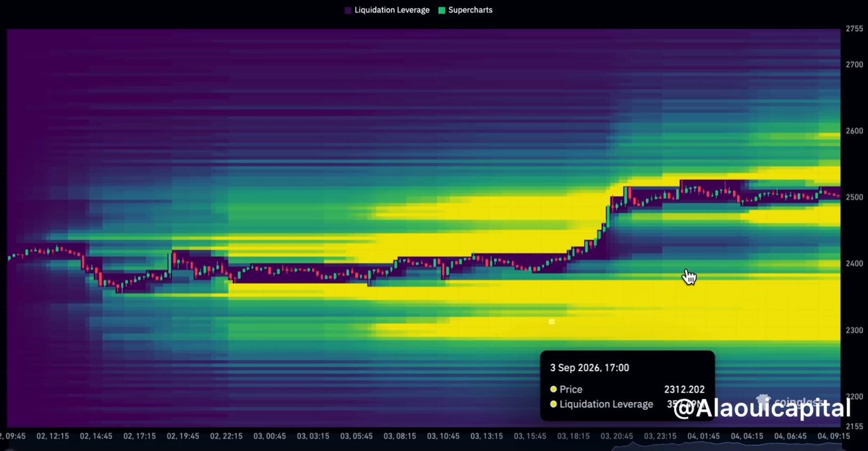Viewport: 868px width, 451px height.
Task: Click the 2755 price axis label
Action: (x=854, y=29)
